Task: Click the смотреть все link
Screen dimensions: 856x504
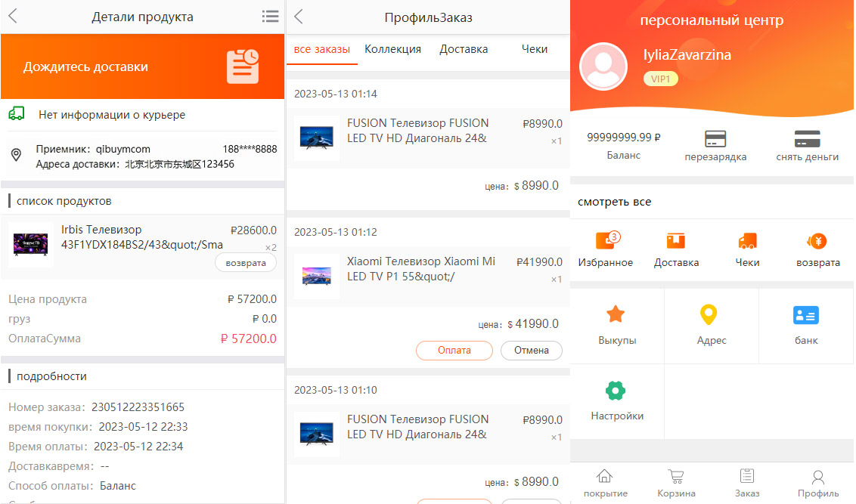Action: pyautogui.click(x=614, y=202)
